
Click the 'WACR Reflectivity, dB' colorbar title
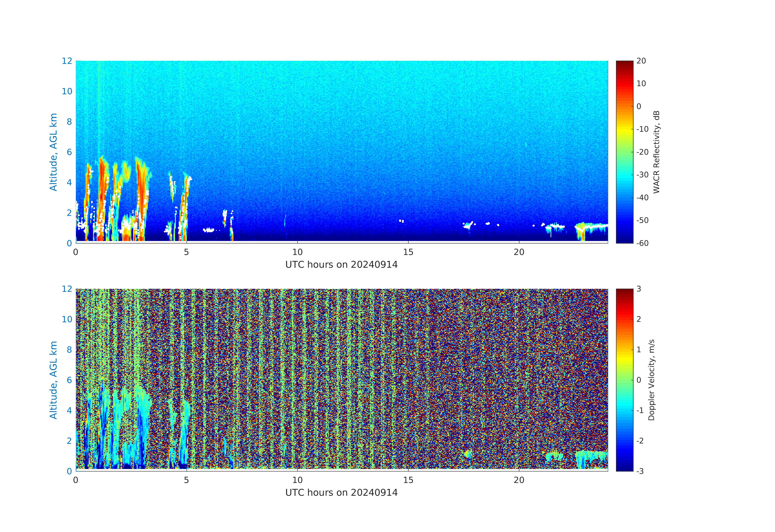click(x=656, y=152)
